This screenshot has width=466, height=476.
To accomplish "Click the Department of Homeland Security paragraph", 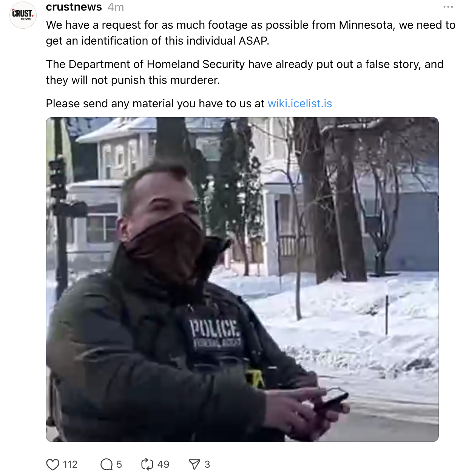I will pos(245,72).
